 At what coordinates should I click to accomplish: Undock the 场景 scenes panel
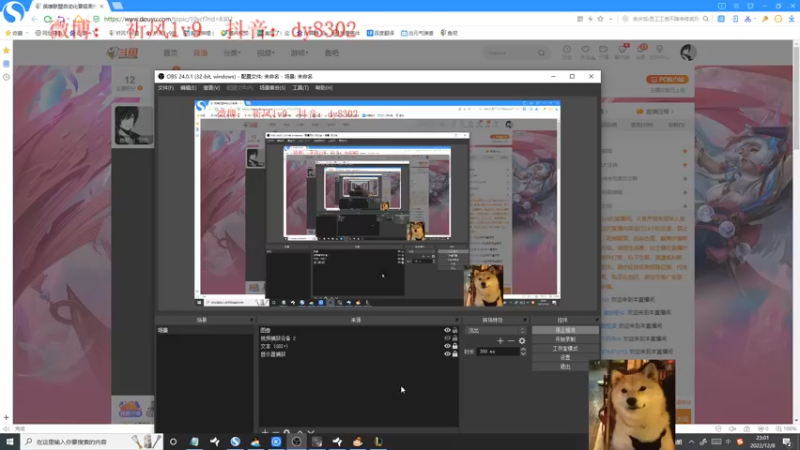click(x=251, y=320)
